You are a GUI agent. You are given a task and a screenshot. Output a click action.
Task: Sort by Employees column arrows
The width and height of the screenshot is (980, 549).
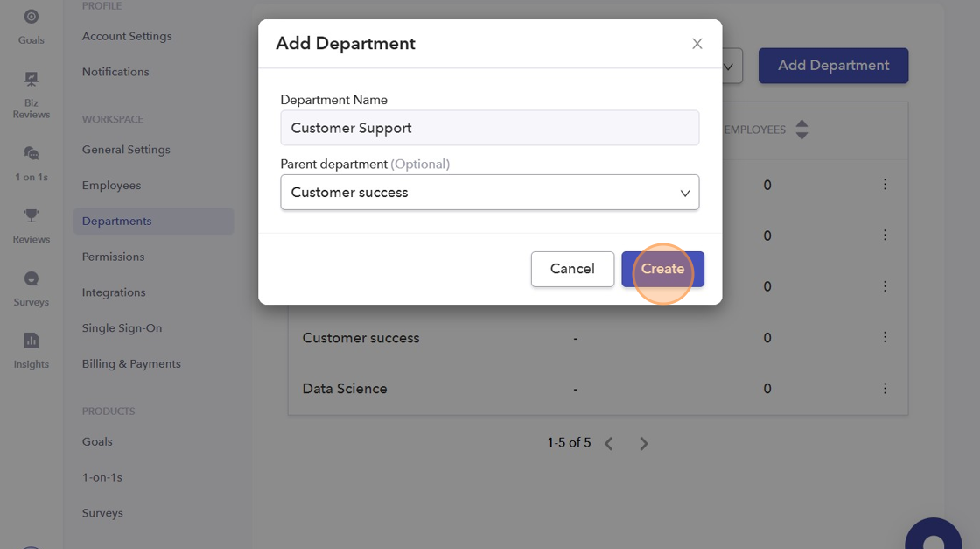pos(801,130)
